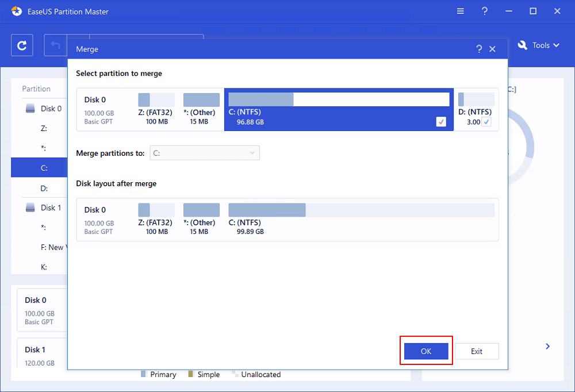
Task: Toggle the D: (NTFS) partition checkbox
Action: (x=486, y=122)
